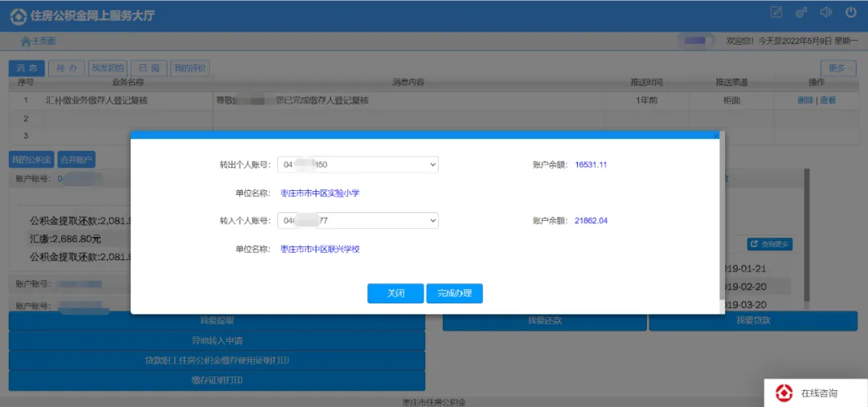
Task: Click the 完成办理 button
Action: coord(454,294)
